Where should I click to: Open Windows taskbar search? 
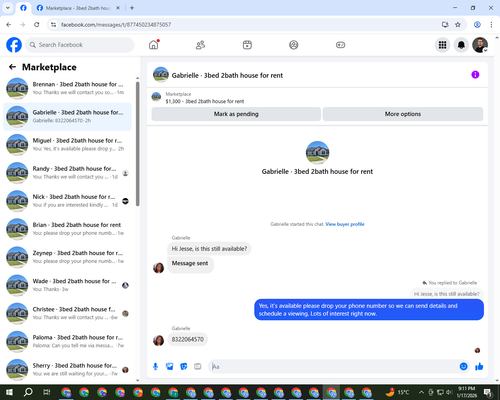[x=28, y=392]
